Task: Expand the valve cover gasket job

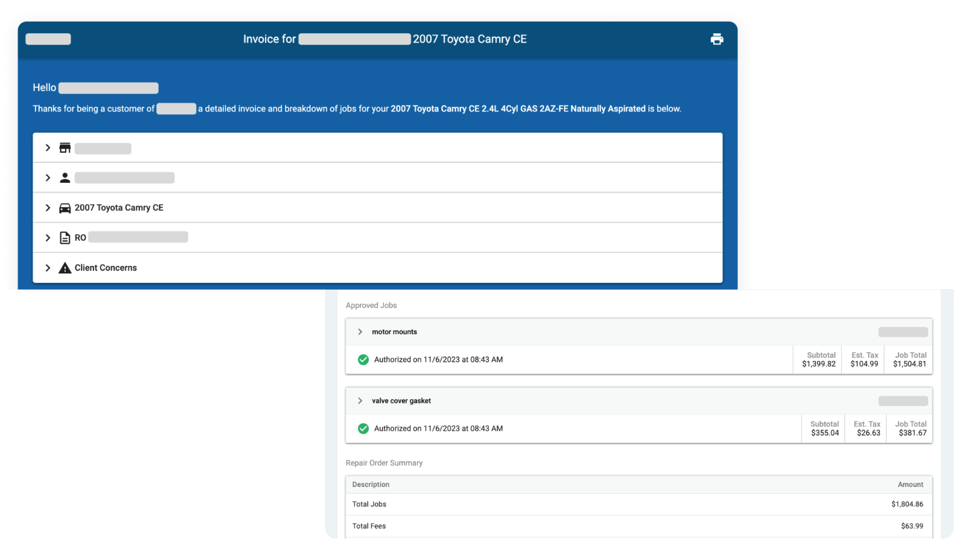Action: (x=360, y=401)
